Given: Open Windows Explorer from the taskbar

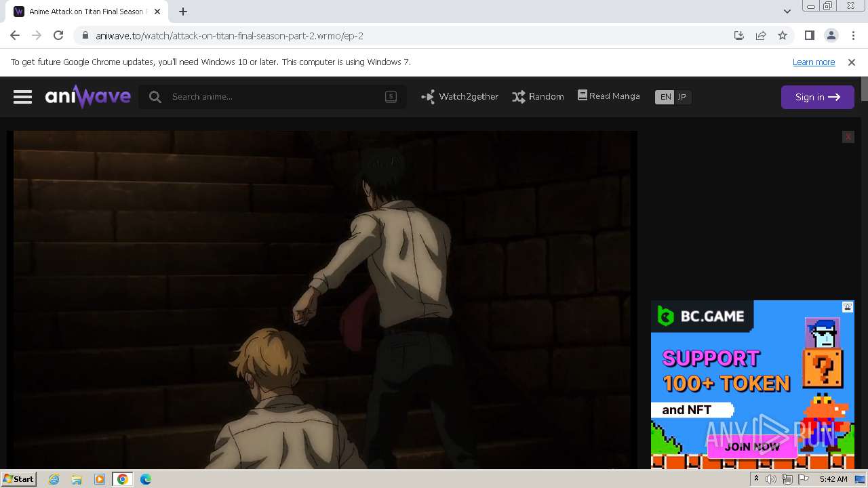Looking at the screenshot, I should (x=77, y=479).
